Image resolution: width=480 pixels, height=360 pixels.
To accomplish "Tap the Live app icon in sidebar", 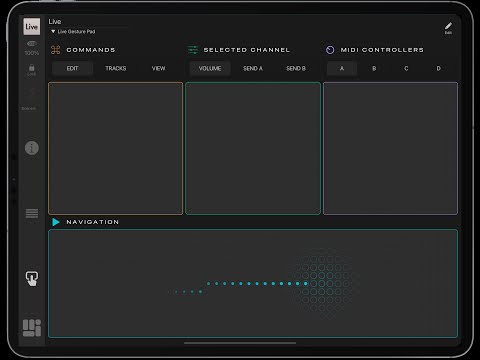I will [x=32, y=26].
